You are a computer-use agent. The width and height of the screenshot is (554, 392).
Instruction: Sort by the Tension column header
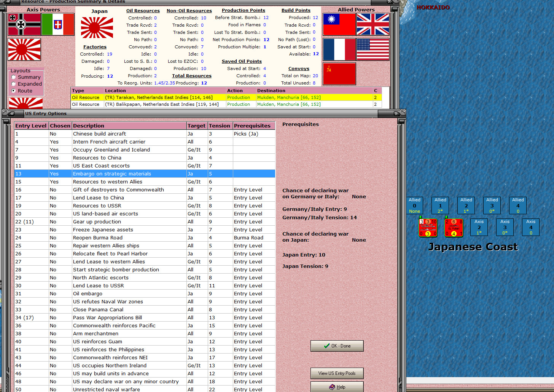click(x=220, y=126)
